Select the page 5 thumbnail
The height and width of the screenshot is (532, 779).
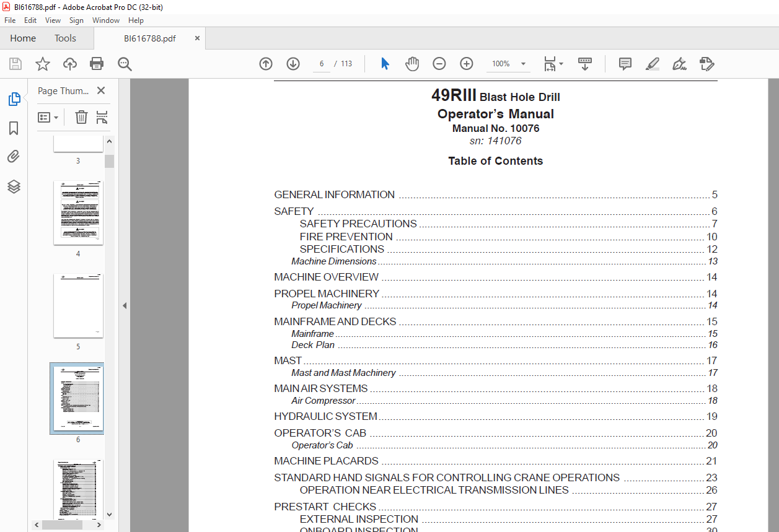coord(78,305)
